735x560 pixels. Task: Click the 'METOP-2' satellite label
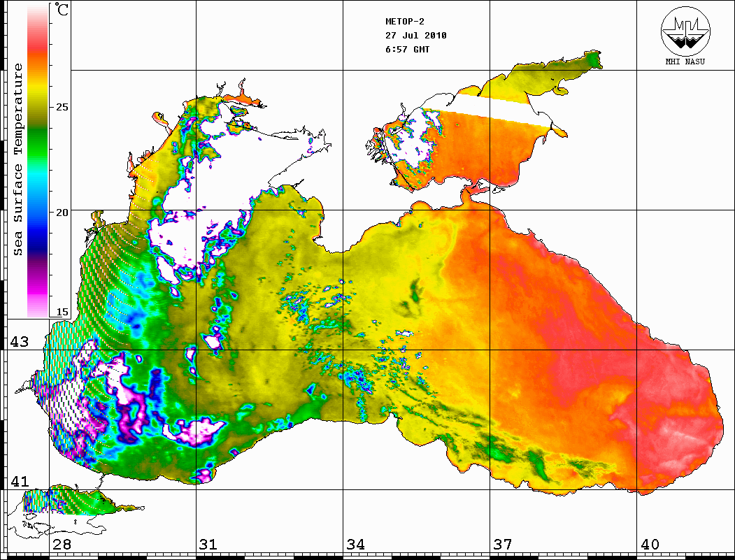pos(404,22)
